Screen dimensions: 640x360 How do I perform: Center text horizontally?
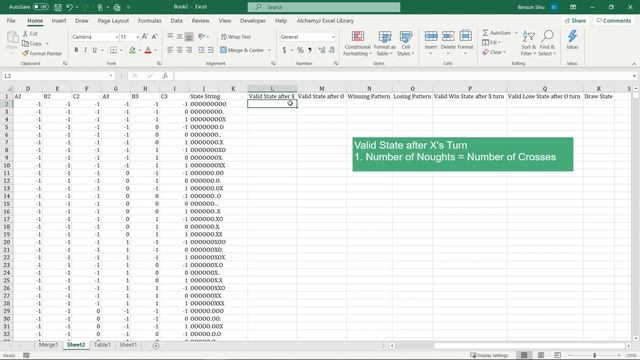click(180, 50)
